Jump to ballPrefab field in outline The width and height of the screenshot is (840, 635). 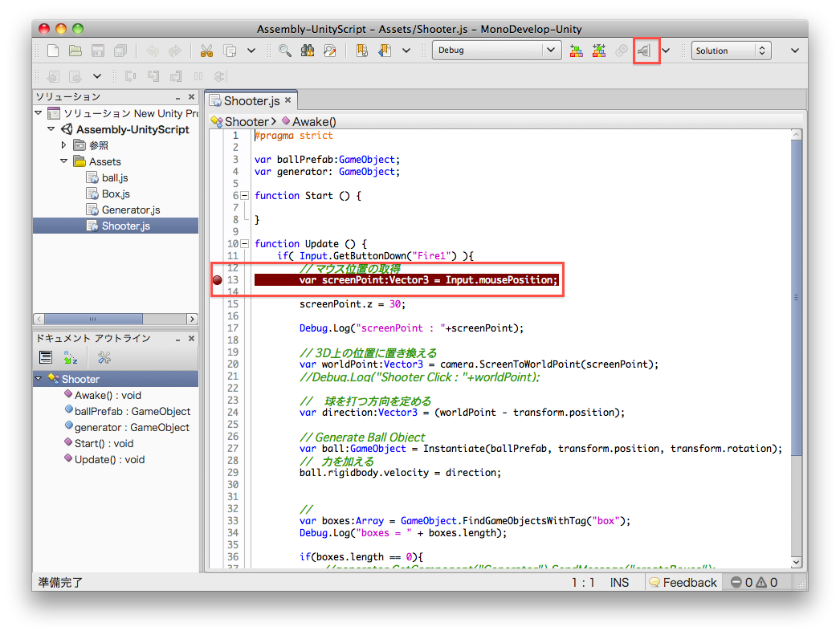[128, 411]
